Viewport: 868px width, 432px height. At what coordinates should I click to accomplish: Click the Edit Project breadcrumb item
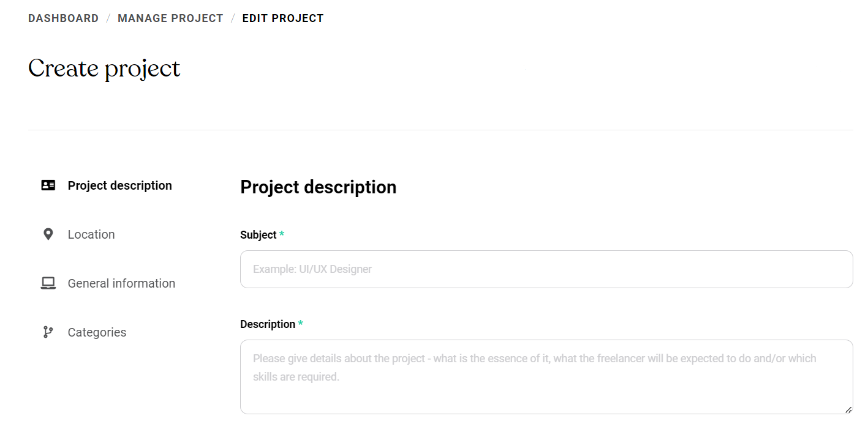click(283, 18)
